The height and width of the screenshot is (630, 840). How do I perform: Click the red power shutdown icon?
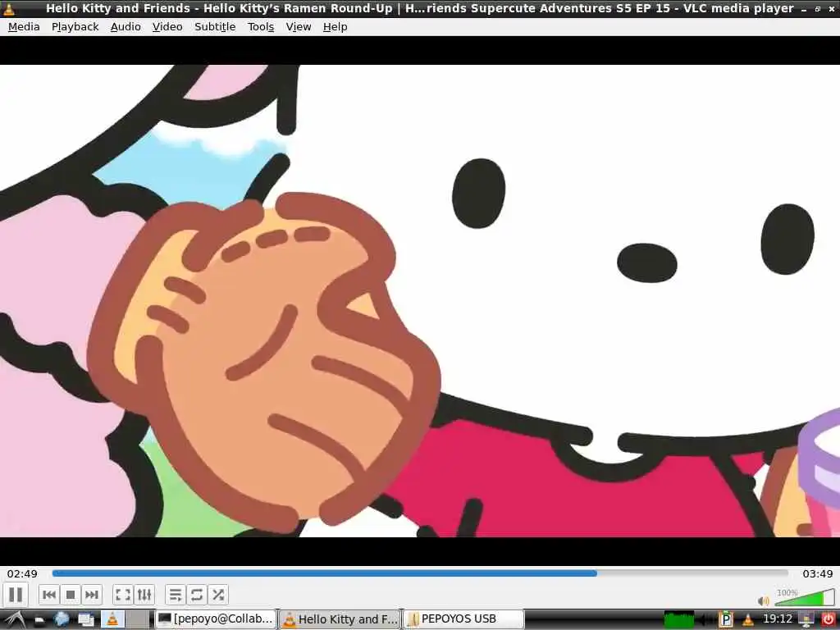[828, 620]
